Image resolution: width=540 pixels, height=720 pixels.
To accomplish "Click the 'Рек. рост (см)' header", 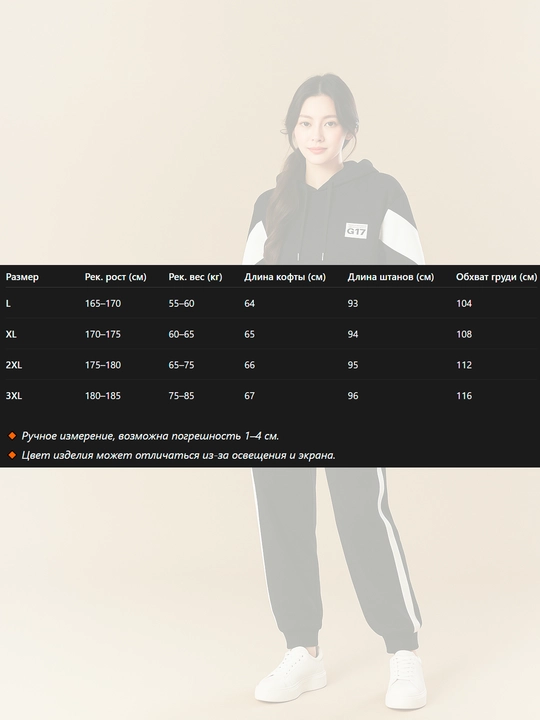I will pos(115,277).
